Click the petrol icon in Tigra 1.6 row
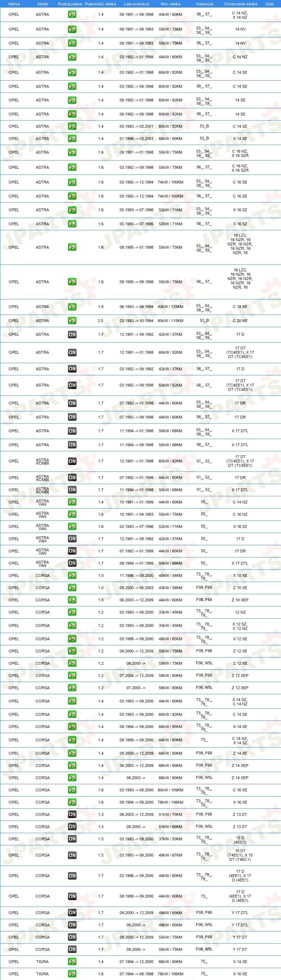 pos(72,974)
